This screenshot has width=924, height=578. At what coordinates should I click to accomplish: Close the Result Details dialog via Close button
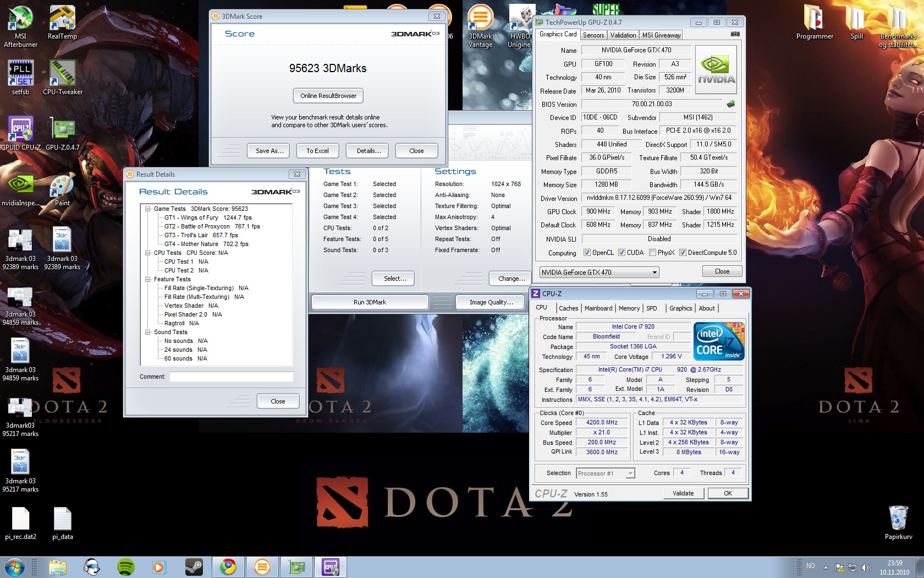pos(278,401)
